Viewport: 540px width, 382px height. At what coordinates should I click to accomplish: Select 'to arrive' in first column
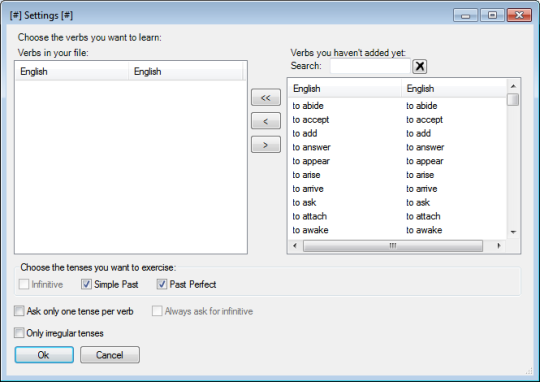point(308,188)
